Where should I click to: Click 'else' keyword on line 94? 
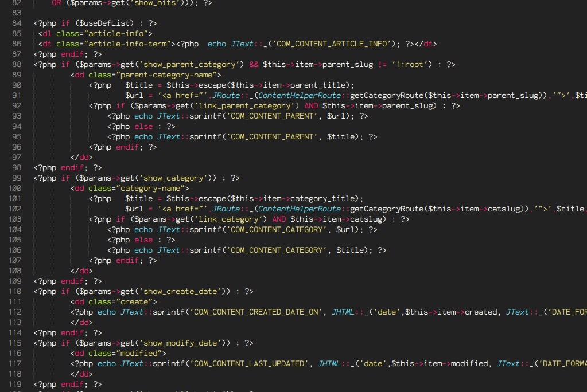[143, 127]
